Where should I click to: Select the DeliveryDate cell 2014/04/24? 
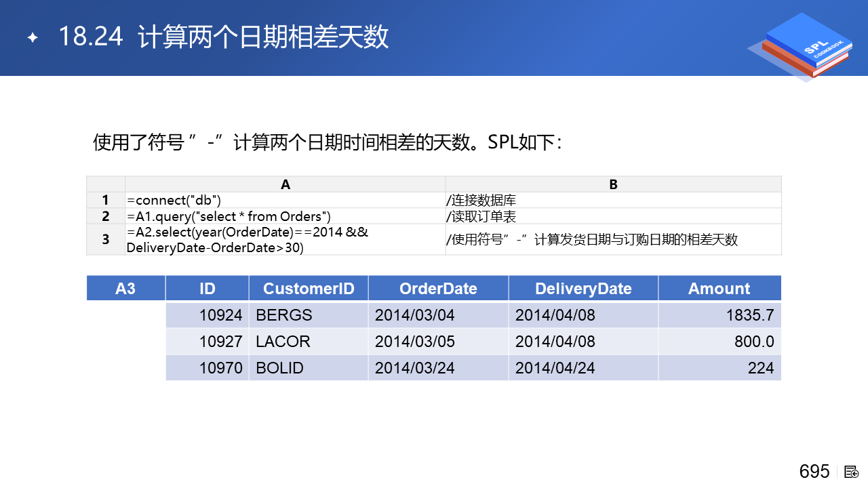coord(583,368)
